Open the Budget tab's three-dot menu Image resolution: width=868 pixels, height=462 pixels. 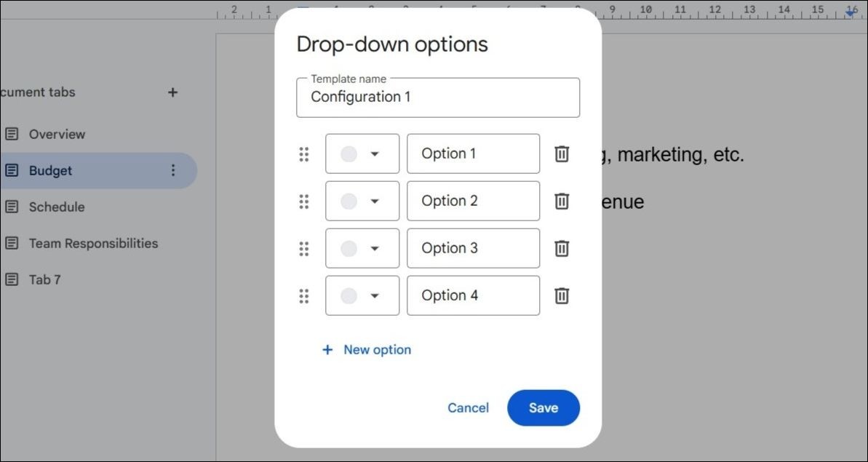[x=173, y=170]
